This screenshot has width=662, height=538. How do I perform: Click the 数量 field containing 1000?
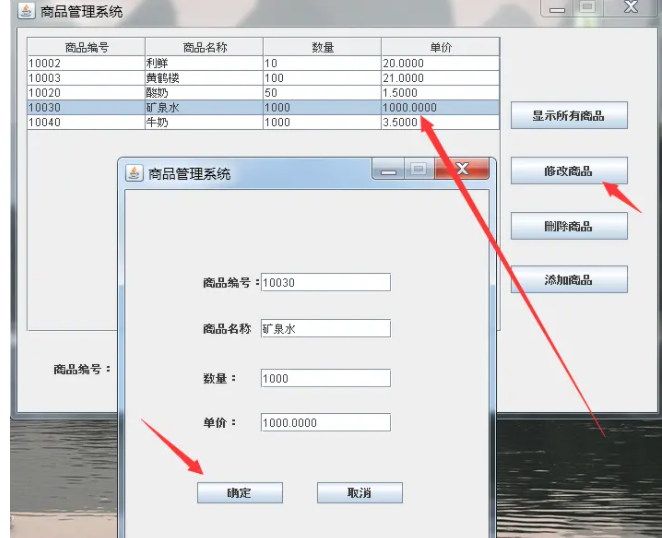326,378
